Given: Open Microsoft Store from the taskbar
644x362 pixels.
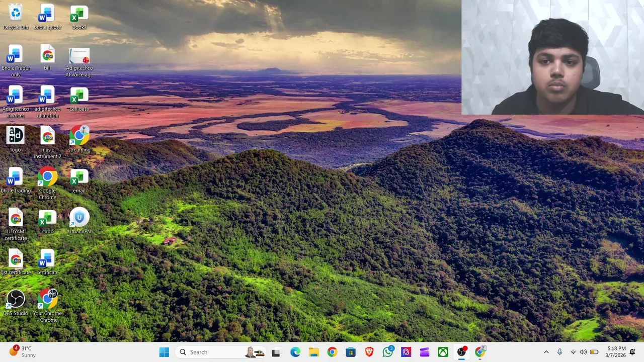Looking at the screenshot, I should point(351,352).
